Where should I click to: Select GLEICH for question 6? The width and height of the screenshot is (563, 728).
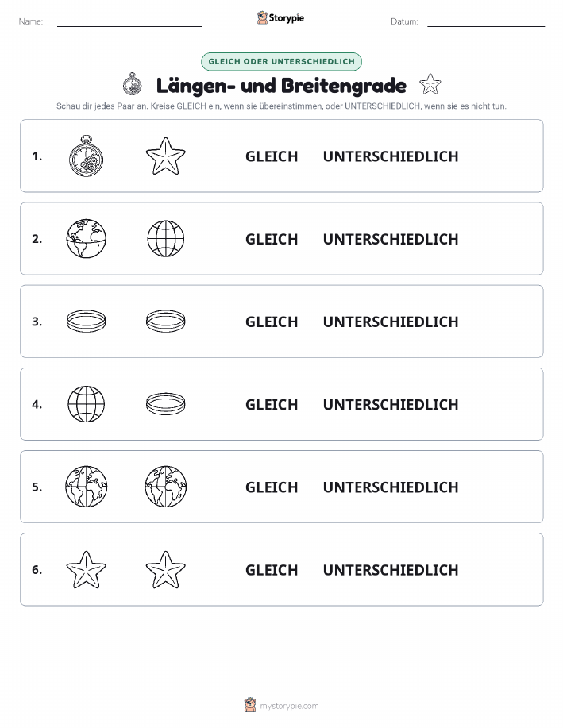[272, 570]
